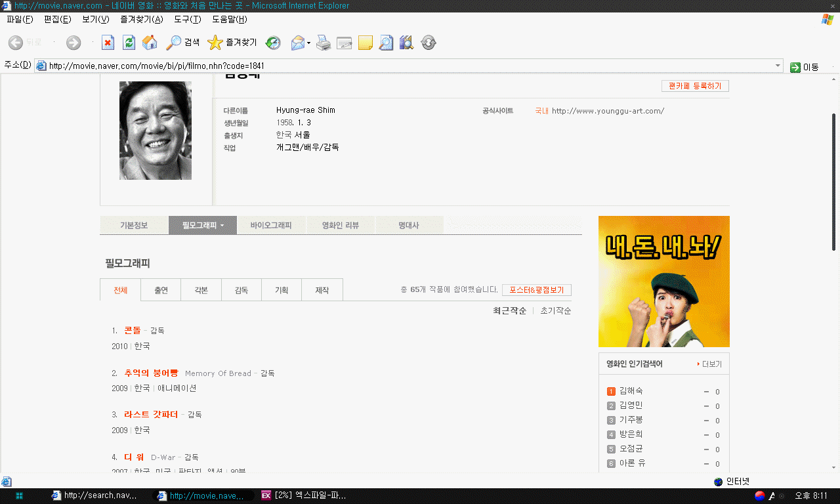Click the Print printer icon
Image resolution: width=840 pixels, height=504 pixels.
(x=324, y=43)
